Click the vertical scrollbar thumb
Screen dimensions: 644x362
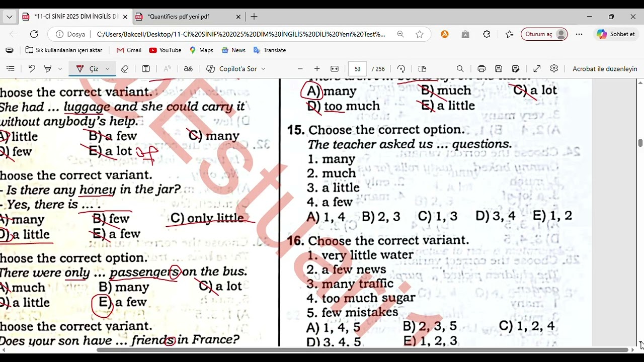[640, 143]
